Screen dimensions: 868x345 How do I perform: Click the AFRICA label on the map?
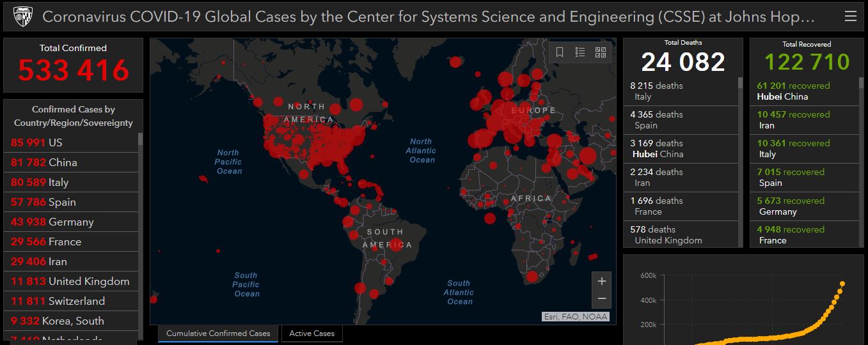click(531, 199)
